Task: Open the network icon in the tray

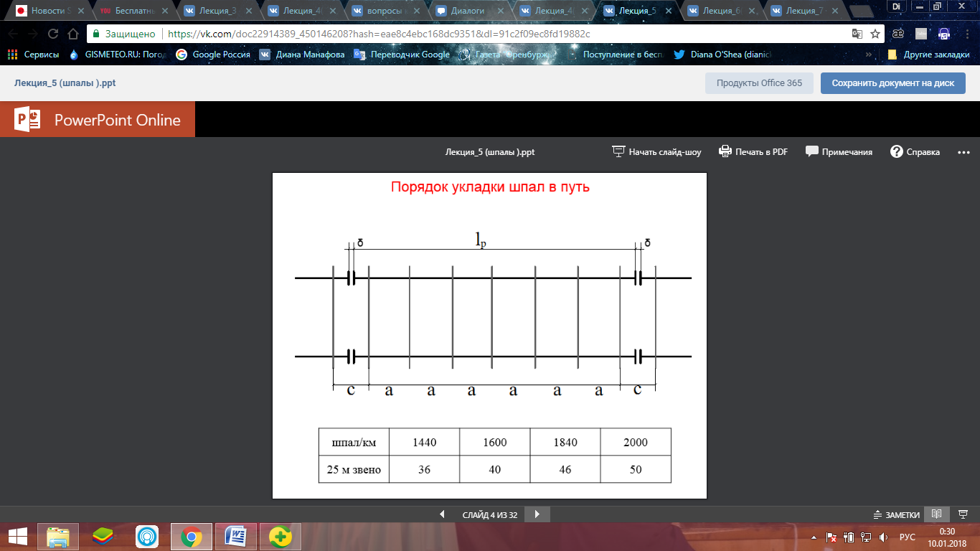Action: tap(866, 537)
